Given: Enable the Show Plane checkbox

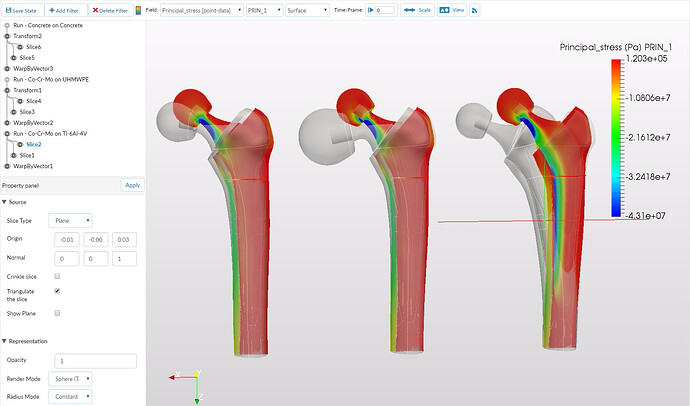Looking at the screenshot, I should [57, 313].
